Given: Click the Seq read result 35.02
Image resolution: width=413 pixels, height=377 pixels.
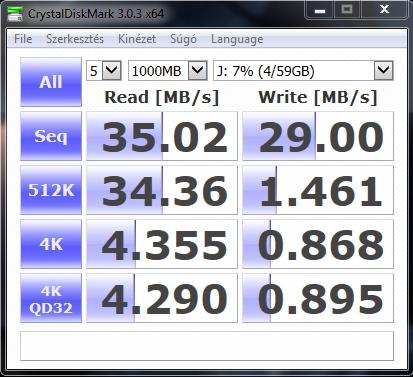Looking at the screenshot, I should (x=162, y=136).
